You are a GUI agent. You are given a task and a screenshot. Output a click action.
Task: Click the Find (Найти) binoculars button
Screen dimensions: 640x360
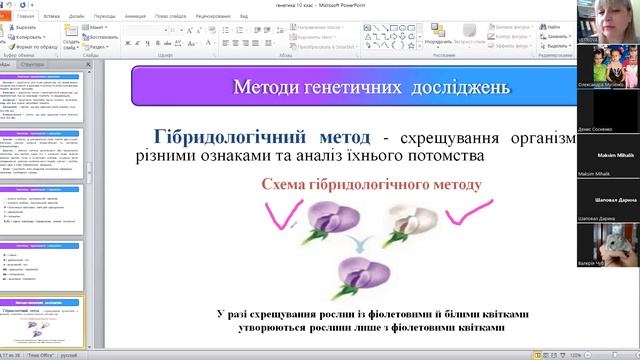coord(550,27)
